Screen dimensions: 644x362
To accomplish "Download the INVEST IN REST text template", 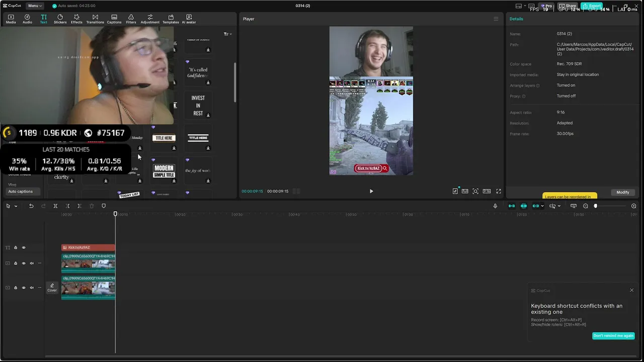I will click(208, 115).
